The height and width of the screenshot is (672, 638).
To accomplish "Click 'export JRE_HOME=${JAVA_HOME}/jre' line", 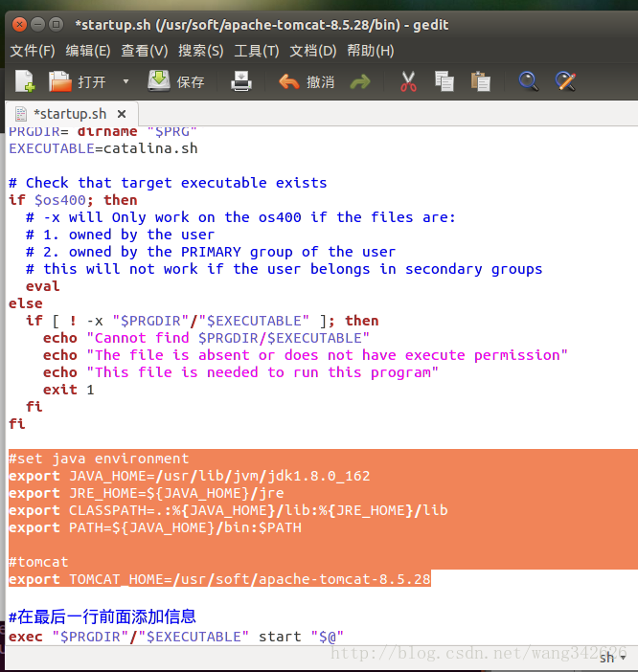I will point(147,493).
